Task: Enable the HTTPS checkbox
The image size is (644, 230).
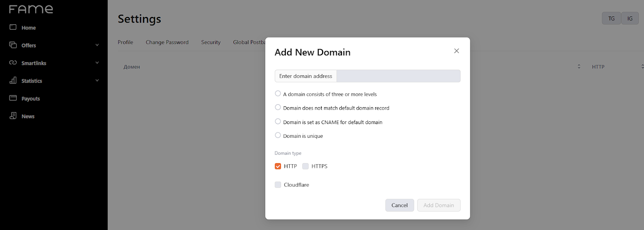Action: (x=305, y=166)
